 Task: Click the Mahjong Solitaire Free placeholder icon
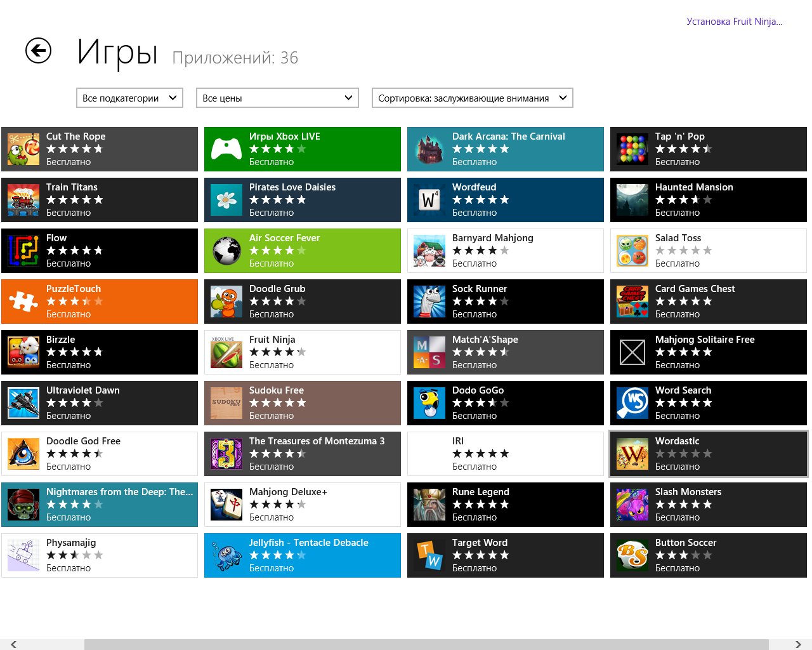coord(632,352)
